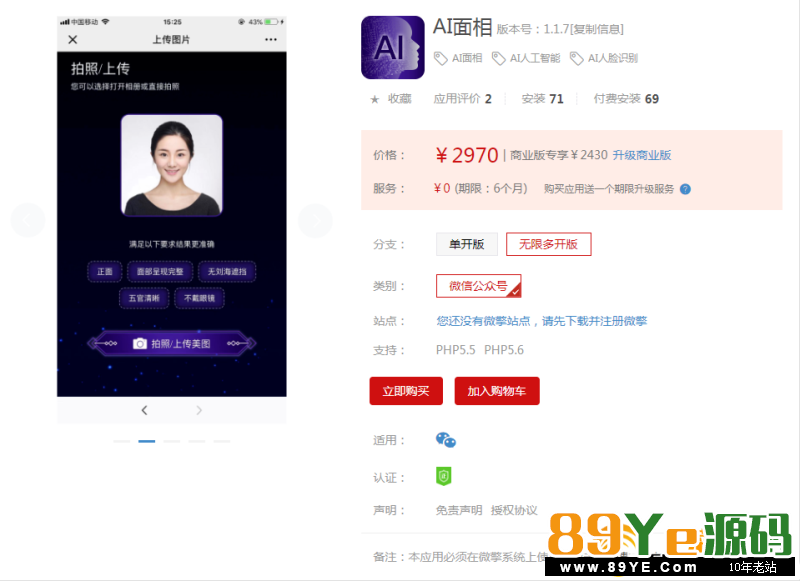Click the purple AI面相 app logo
This screenshot has width=800, height=581.
tap(393, 47)
